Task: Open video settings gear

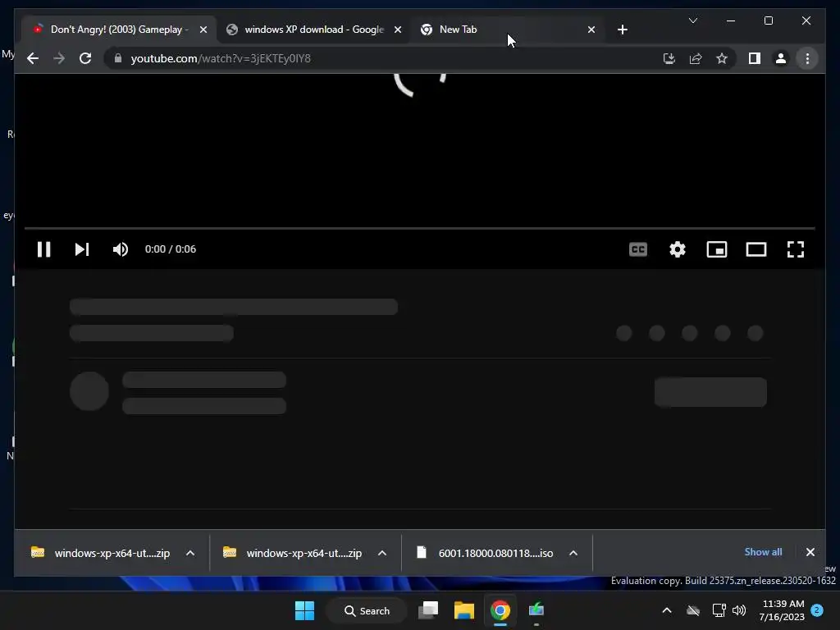Action: pos(677,249)
